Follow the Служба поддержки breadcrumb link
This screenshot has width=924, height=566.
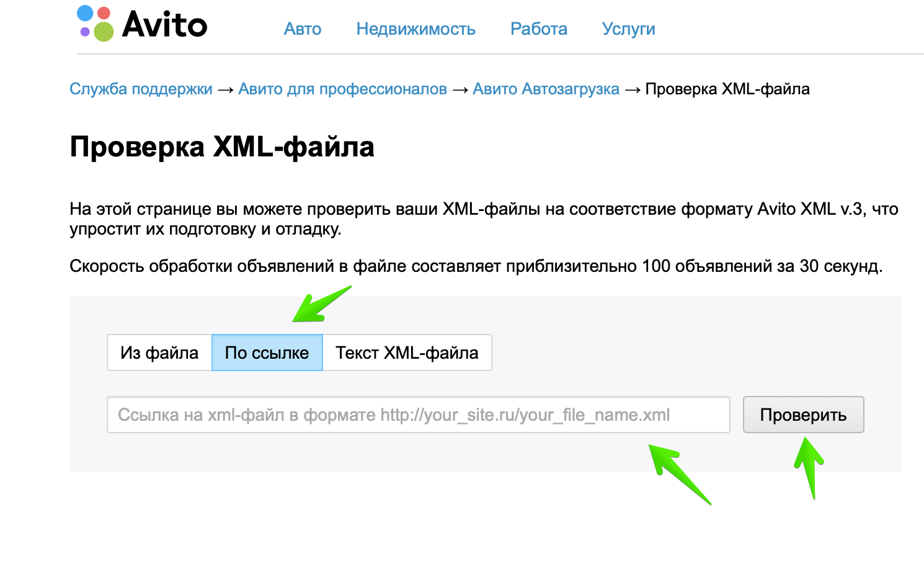(141, 89)
